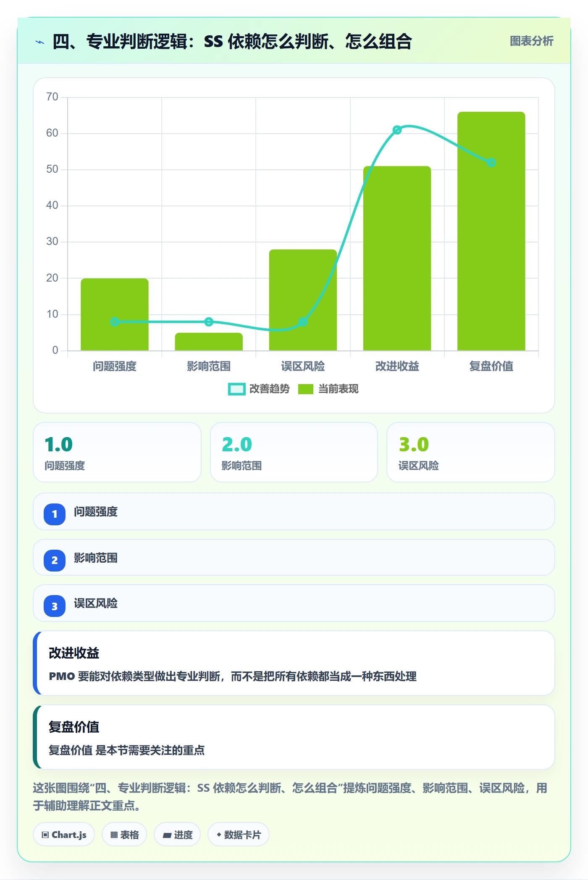
Task: Click trend line point above 影响范围 bar
Action: 209,322
